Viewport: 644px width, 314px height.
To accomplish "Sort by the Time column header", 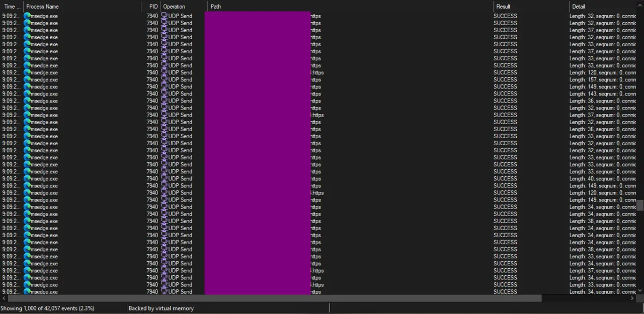I will (x=12, y=7).
